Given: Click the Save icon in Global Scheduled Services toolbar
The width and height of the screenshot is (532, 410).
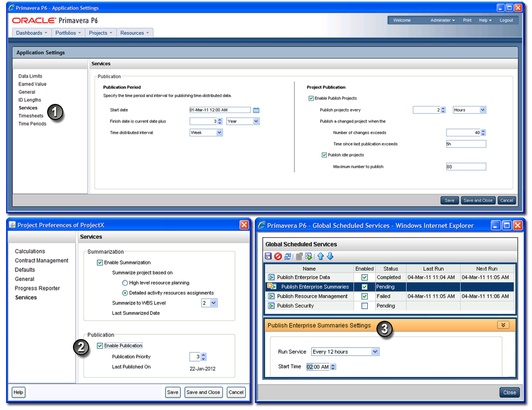Looking at the screenshot, I should click(268, 256).
